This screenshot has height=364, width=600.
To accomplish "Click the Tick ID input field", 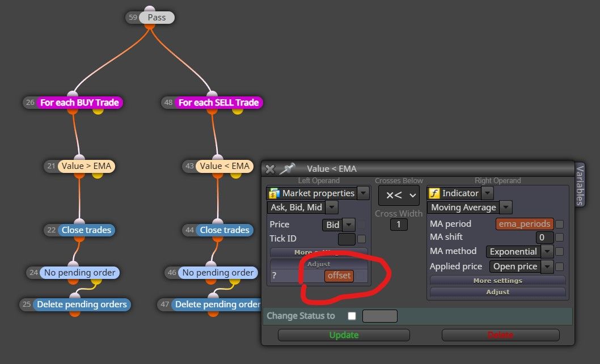I will point(347,239).
